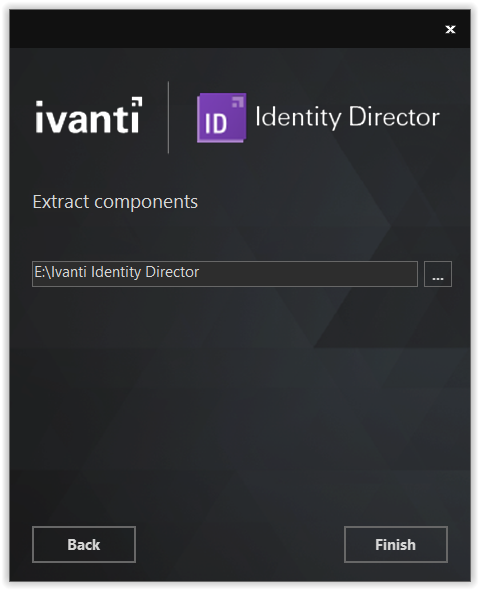Click the corner bracket mark above ivanti
479x590 pixels.
tap(137, 102)
